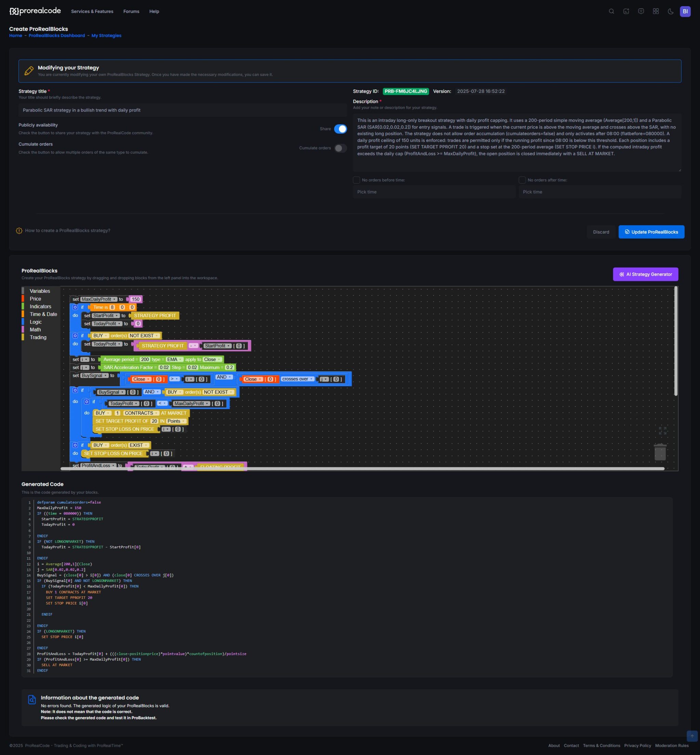Open the EMA average type dropdown

tap(175, 359)
